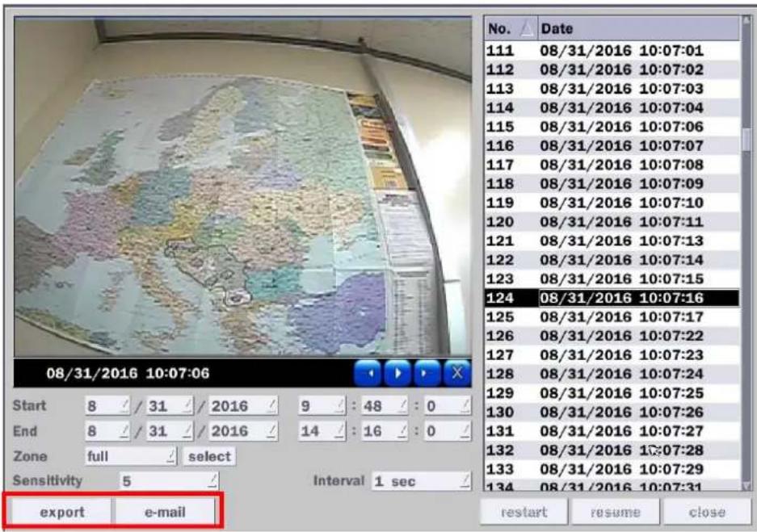This screenshot has height=532, width=757.
Task: Open the Start second dropdown
Action: (x=447, y=406)
